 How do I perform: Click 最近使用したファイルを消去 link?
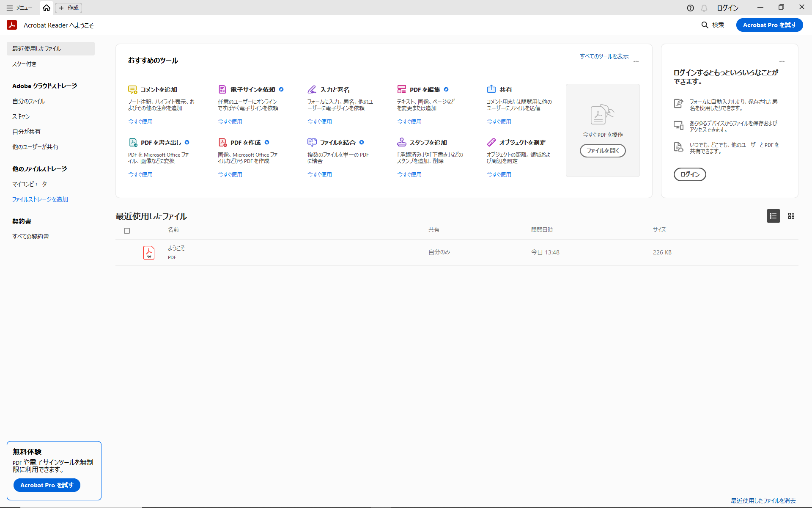[763, 501]
